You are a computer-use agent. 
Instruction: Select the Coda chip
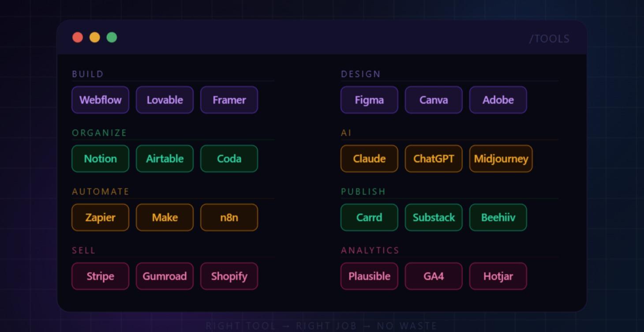(229, 158)
